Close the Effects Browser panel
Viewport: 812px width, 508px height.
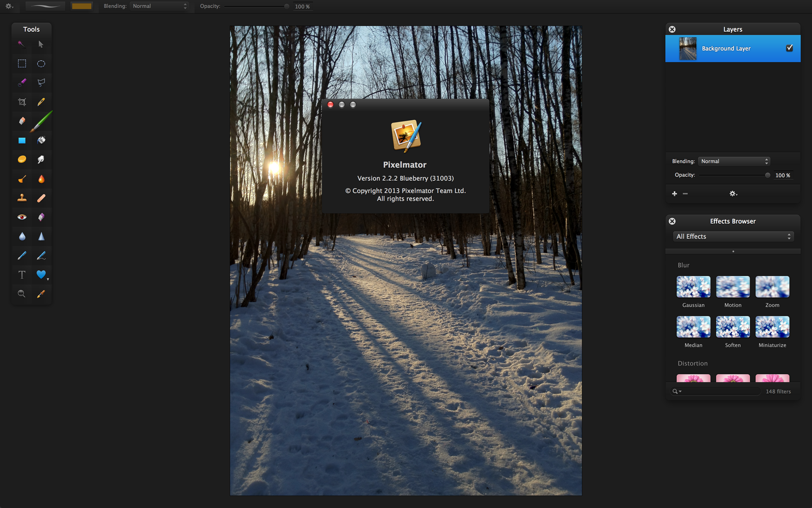point(672,221)
